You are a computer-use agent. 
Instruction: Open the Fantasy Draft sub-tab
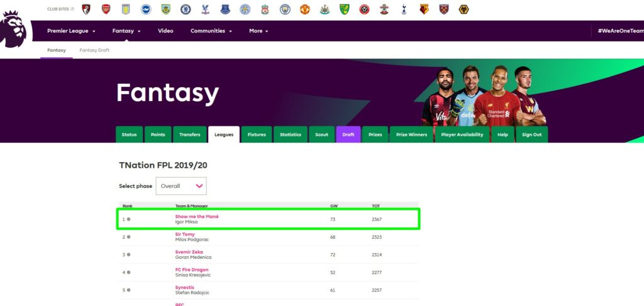pyautogui.click(x=94, y=50)
